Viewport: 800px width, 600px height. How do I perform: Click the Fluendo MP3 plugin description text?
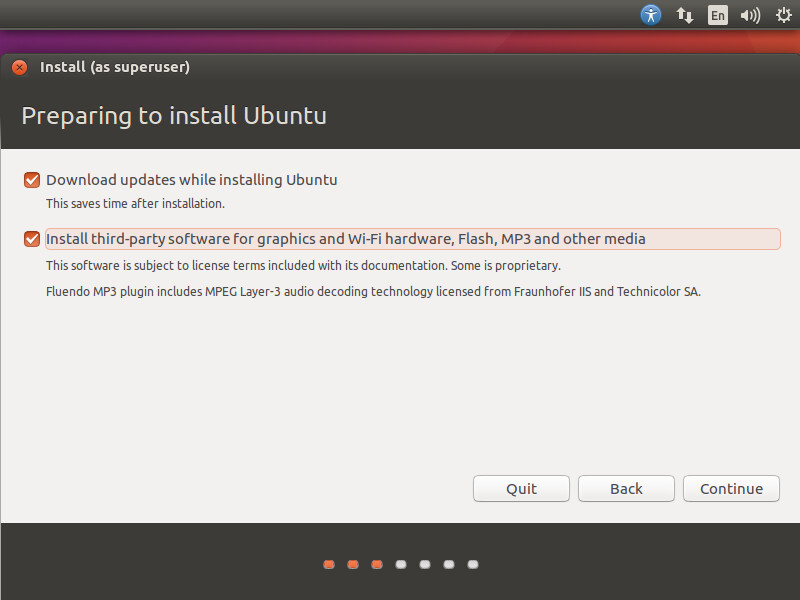tap(377, 291)
